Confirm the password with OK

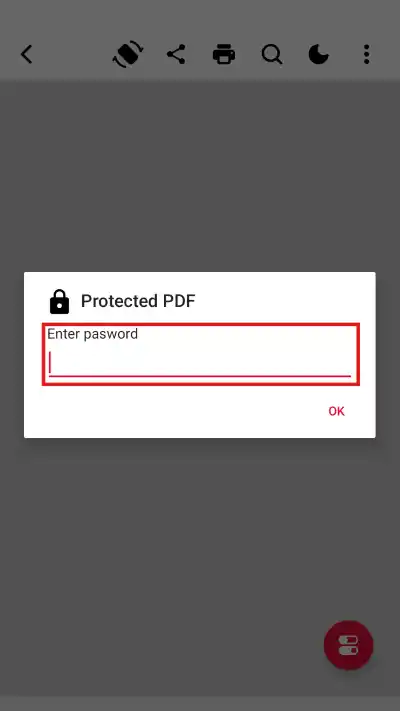coord(337,411)
